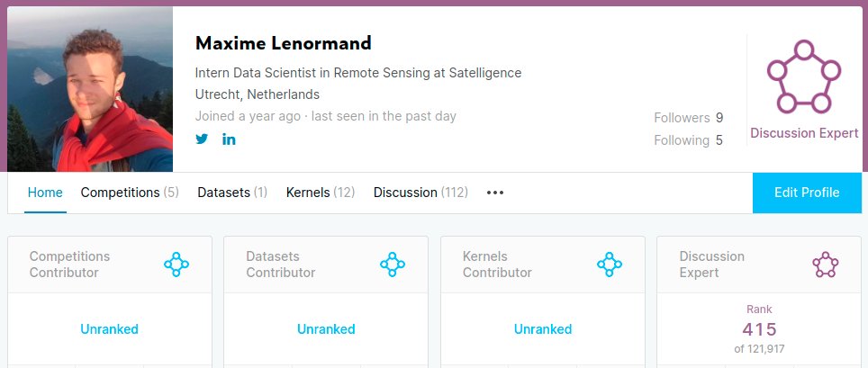Click the Discussion rank number 415

(x=759, y=329)
